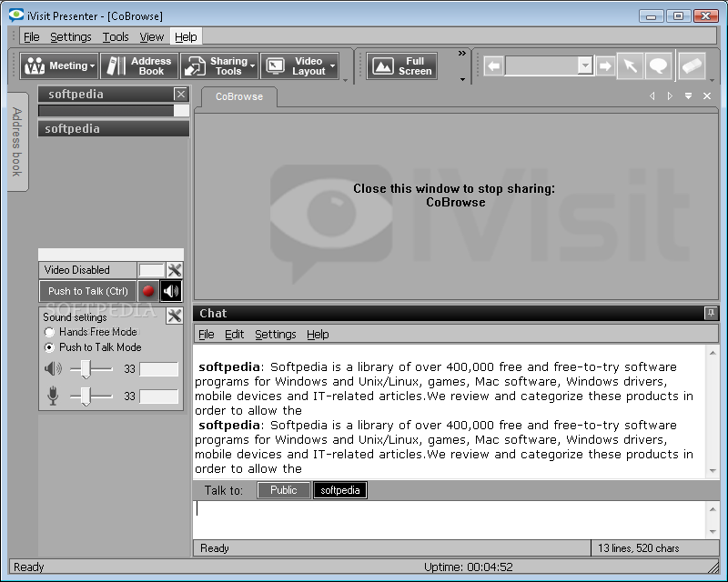Select the pointer arrow tool
This screenshot has height=582, width=728.
[630, 65]
